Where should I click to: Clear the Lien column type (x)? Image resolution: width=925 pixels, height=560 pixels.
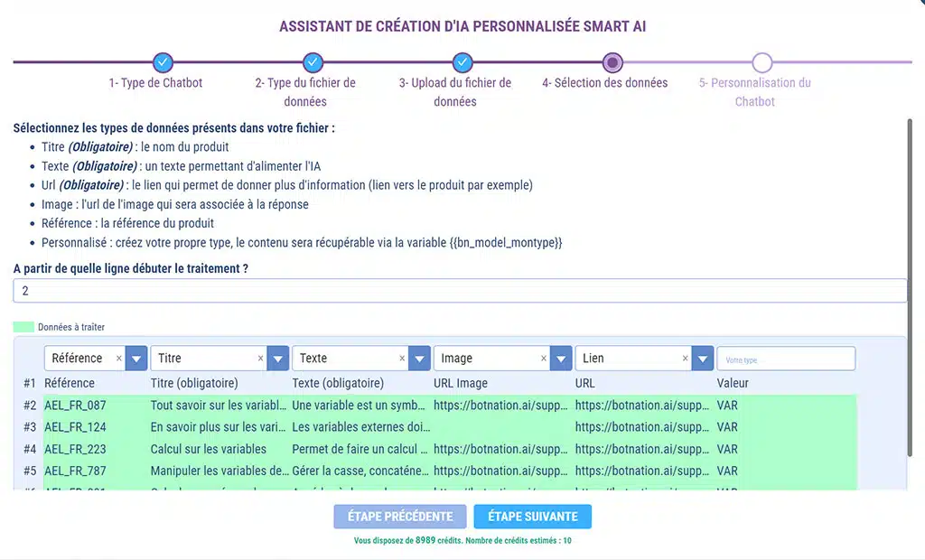point(686,359)
